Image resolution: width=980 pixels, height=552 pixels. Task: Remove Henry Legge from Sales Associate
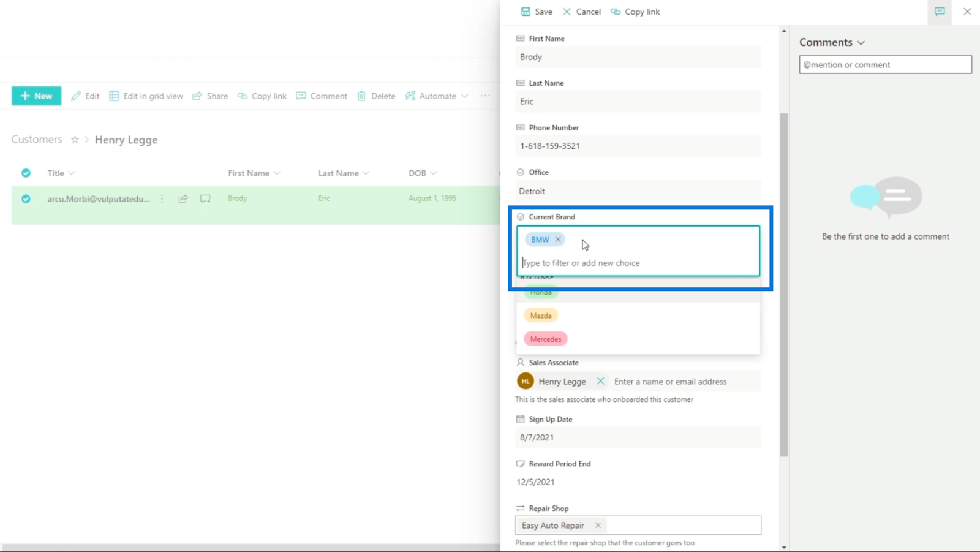[x=600, y=381]
